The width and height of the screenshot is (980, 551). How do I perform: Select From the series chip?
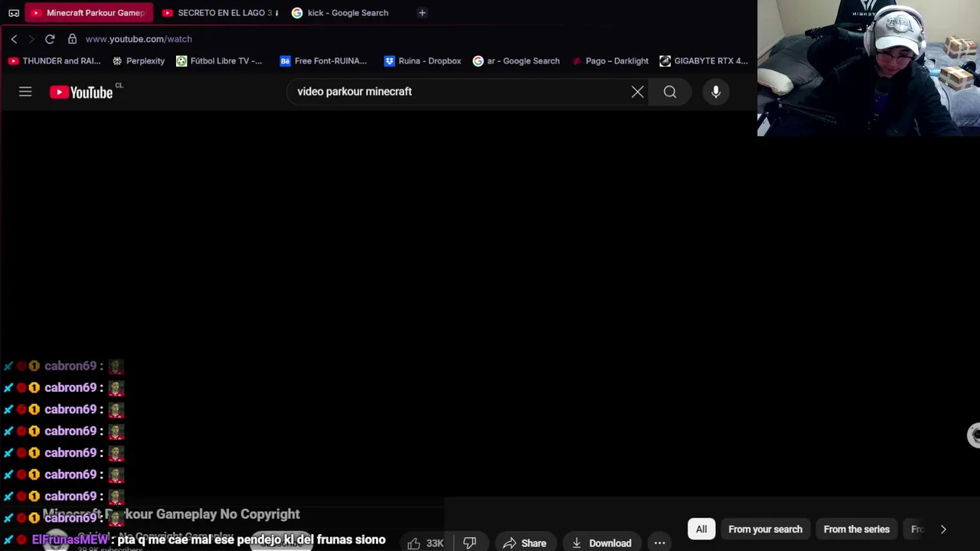pos(857,530)
